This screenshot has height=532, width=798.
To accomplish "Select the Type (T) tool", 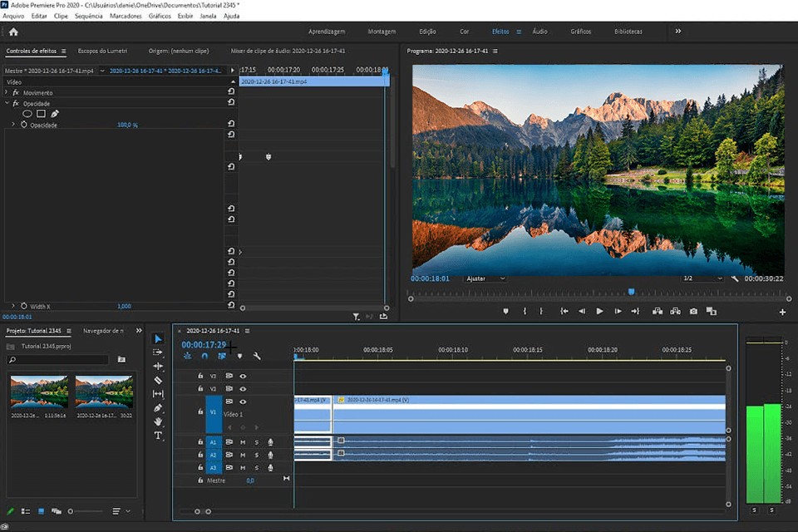I will pos(158,436).
